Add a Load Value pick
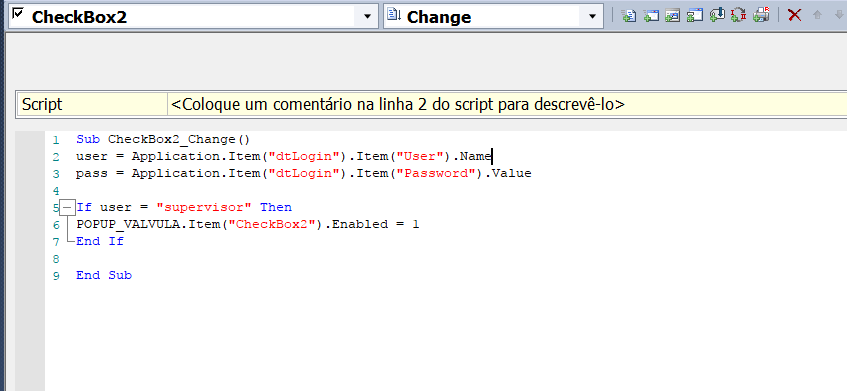 point(717,15)
